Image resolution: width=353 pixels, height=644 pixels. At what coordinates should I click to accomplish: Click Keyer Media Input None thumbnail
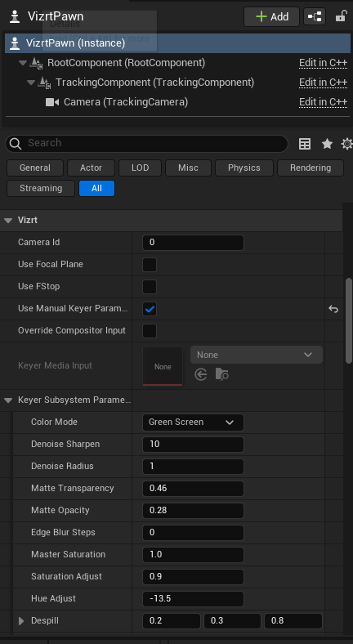coord(163,366)
